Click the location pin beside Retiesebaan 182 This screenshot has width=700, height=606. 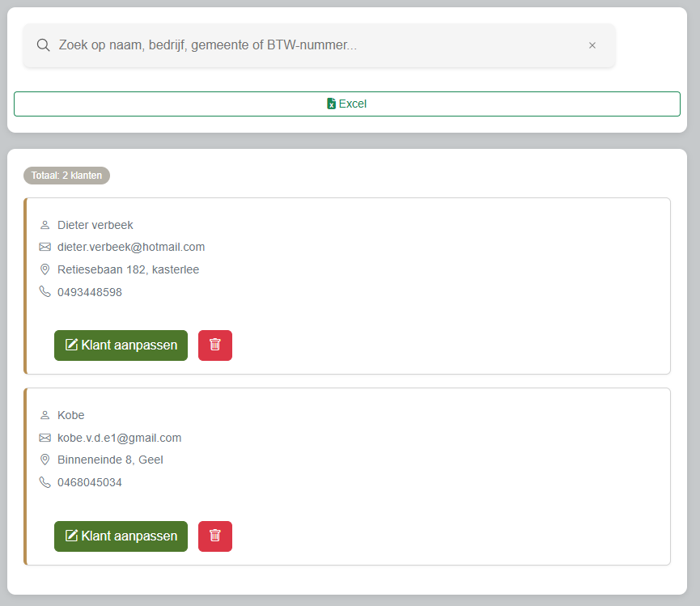click(45, 269)
